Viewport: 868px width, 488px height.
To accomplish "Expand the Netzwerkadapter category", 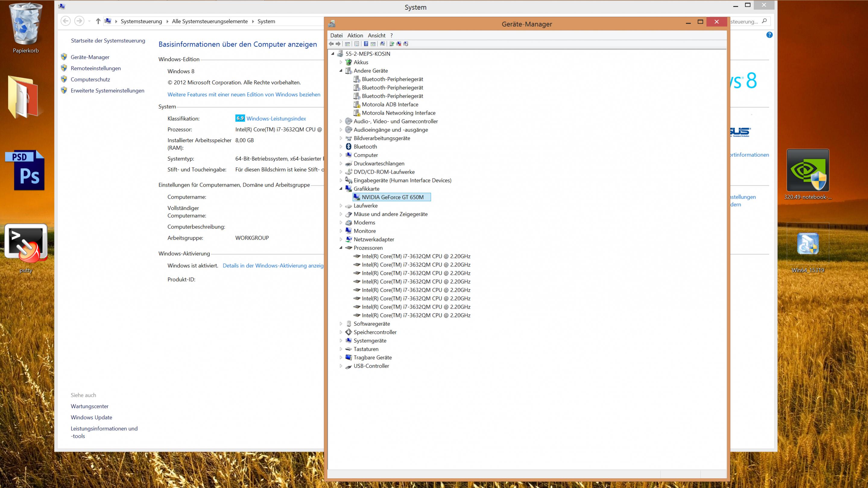I will click(341, 239).
